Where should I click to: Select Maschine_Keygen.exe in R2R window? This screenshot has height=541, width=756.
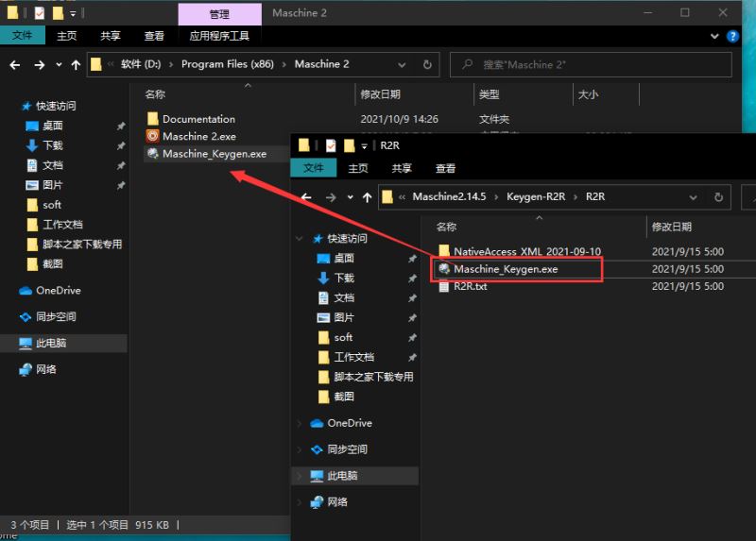506,269
